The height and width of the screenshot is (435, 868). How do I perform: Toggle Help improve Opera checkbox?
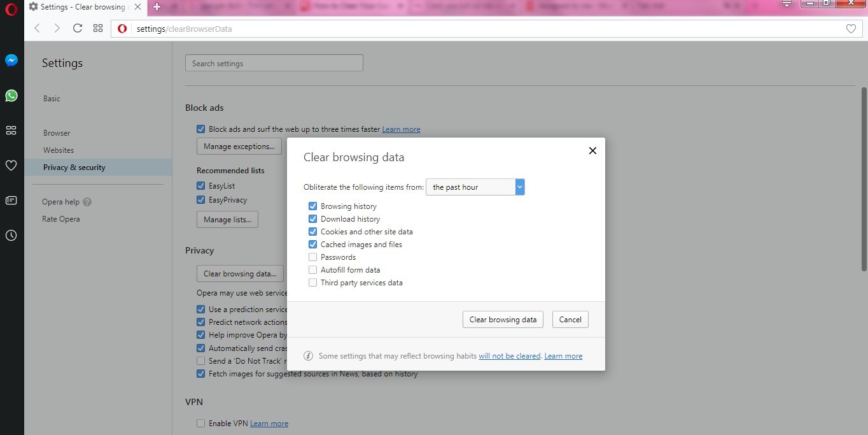click(201, 335)
